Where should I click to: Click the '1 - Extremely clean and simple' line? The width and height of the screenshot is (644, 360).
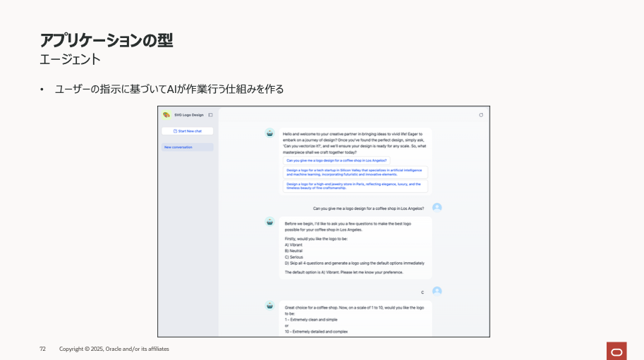point(311,319)
